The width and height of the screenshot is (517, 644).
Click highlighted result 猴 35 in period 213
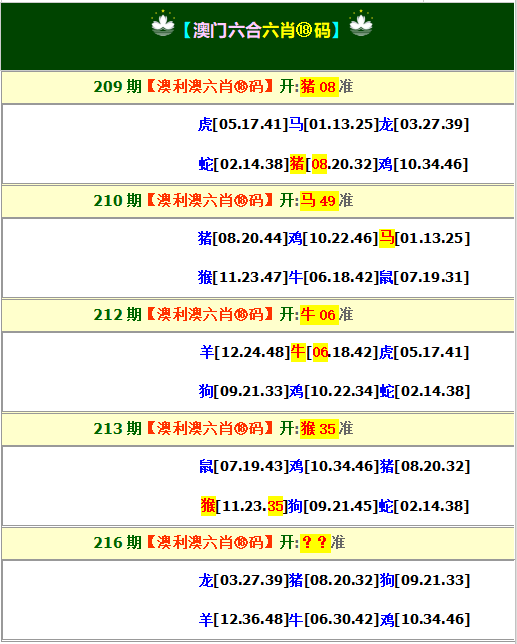pyautogui.click(x=319, y=429)
